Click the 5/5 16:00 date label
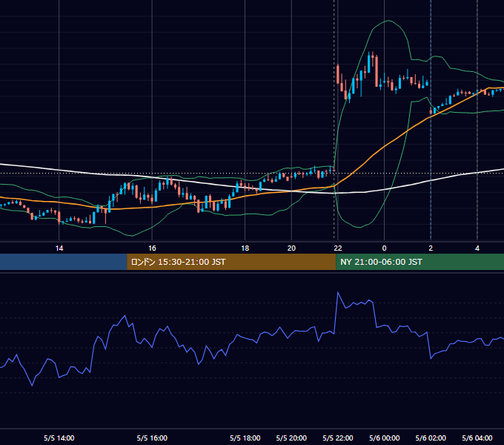 click(x=152, y=438)
